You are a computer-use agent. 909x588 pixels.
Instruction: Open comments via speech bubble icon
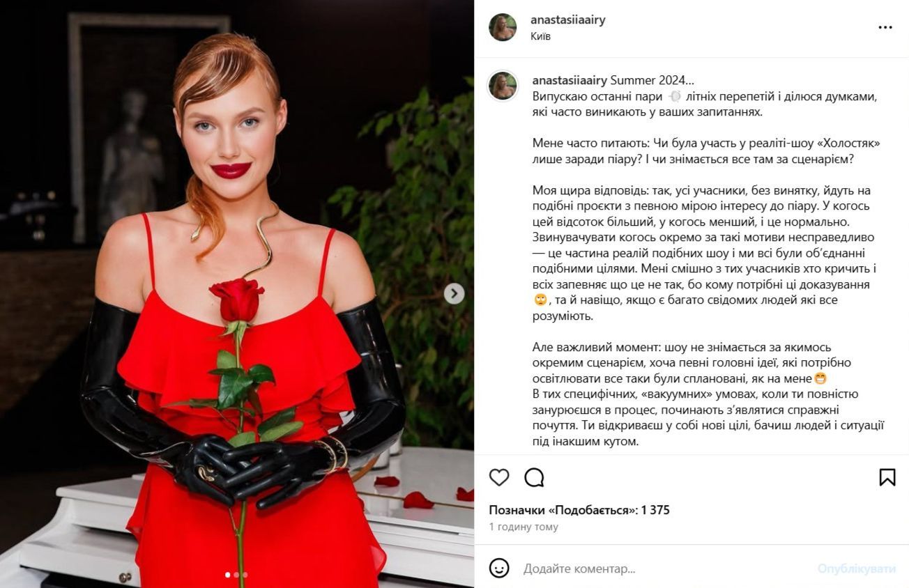[534, 477]
